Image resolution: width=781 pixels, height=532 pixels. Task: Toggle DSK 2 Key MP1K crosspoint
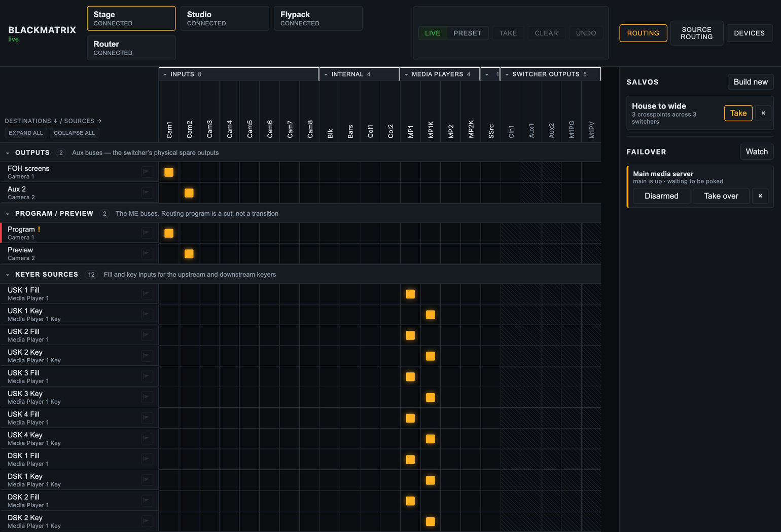pos(431,521)
